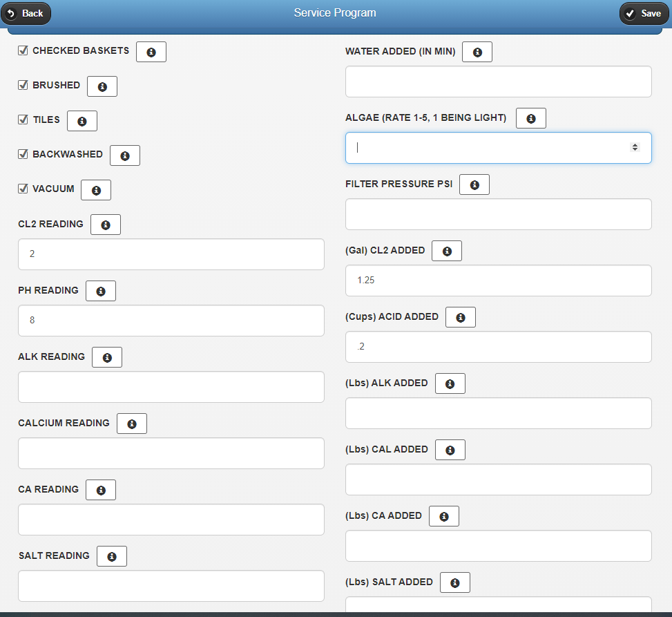Click the Save button
672x617 pixels.
[643, 12]
